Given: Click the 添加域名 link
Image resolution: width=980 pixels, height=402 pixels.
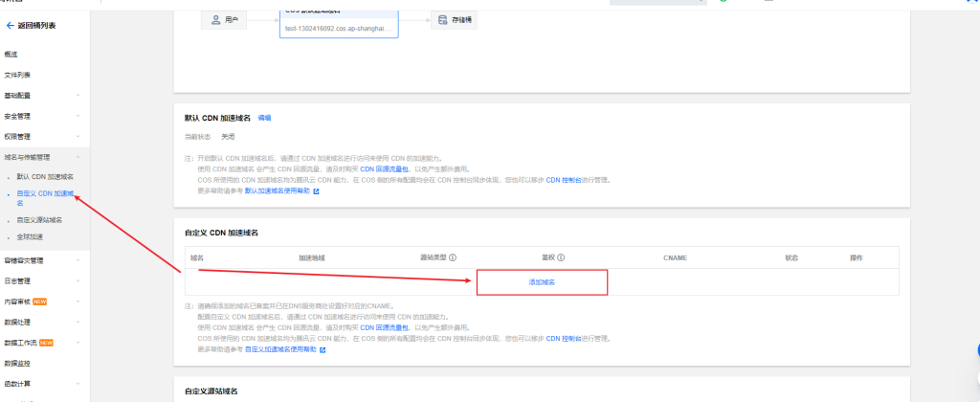Looking at the screenshot, I should coord(542,282).
